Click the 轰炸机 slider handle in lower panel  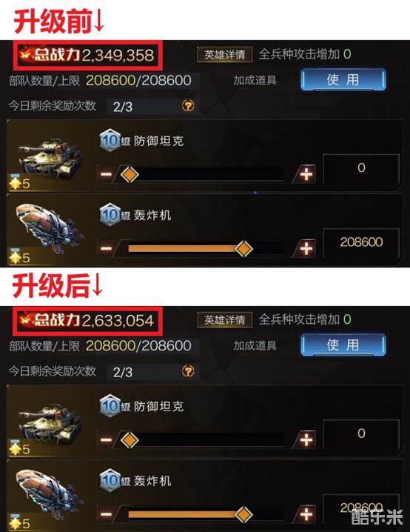point(243,514)
